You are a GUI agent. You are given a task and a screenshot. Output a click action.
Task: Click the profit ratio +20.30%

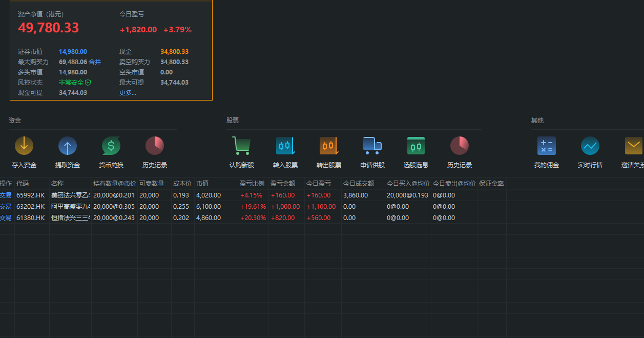click(x=253, y=218)
